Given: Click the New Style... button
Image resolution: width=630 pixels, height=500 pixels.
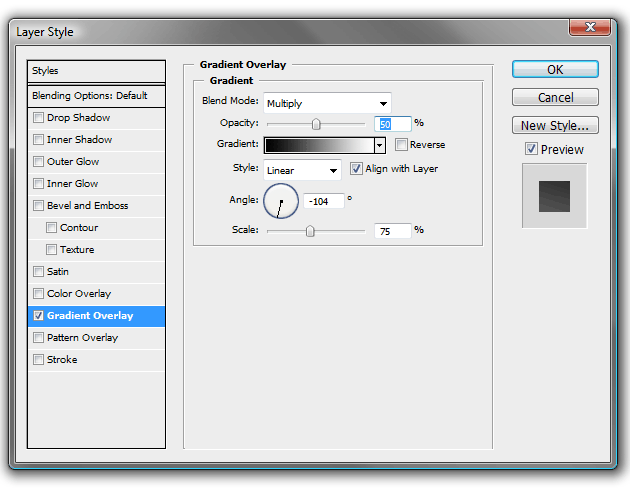Looking at the screenshot, I should click(555, 125).
